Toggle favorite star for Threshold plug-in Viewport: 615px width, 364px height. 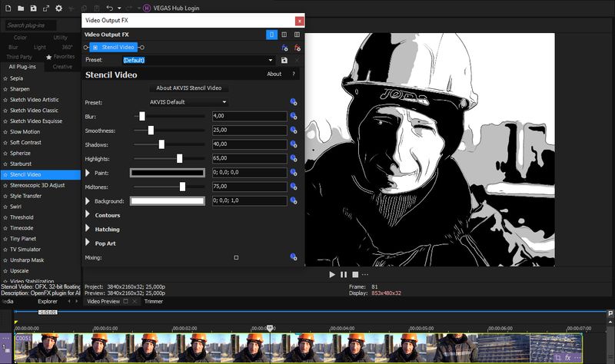point(5,217)
